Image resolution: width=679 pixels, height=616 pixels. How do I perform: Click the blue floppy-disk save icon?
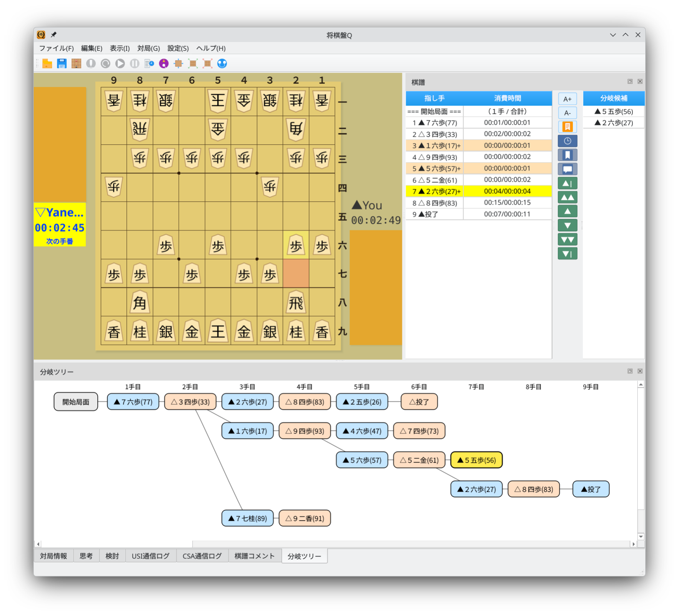62,63
